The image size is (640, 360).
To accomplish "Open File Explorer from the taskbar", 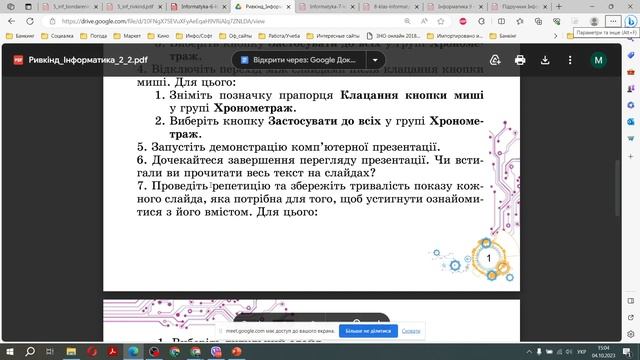I will click(x=71, y=351).
